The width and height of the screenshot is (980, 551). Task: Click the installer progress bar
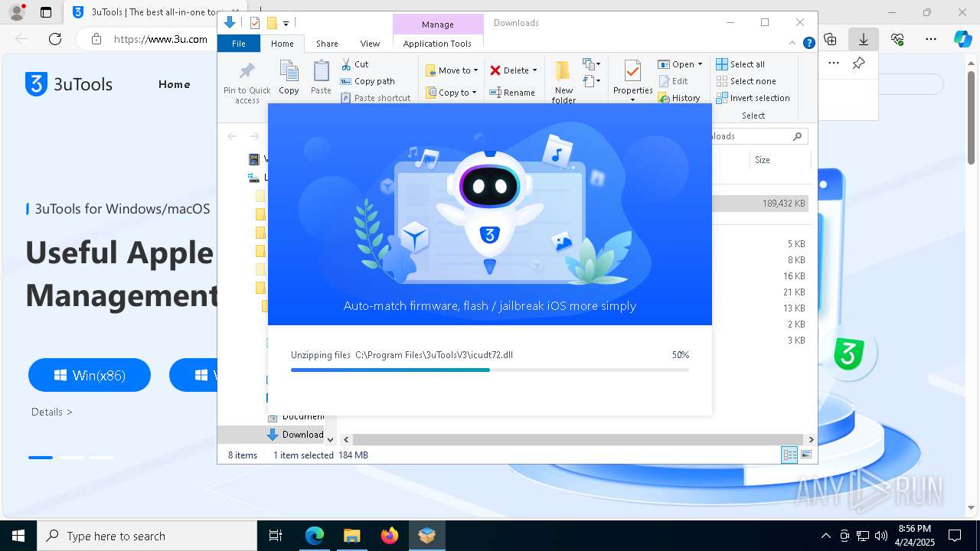(490, 370)
